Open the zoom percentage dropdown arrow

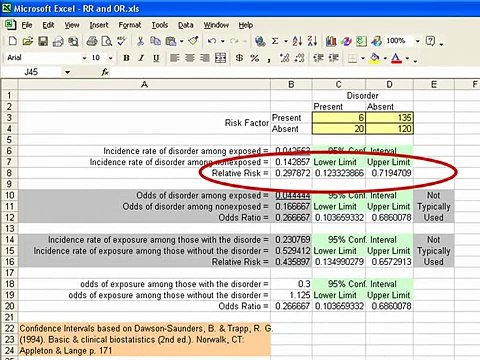click(x=417, y=41)
